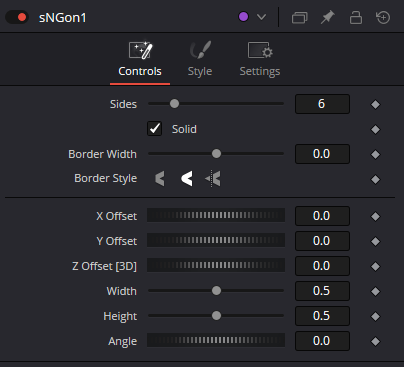Click the Sides value field
This screenshot has width=404, height=367.
322,104
